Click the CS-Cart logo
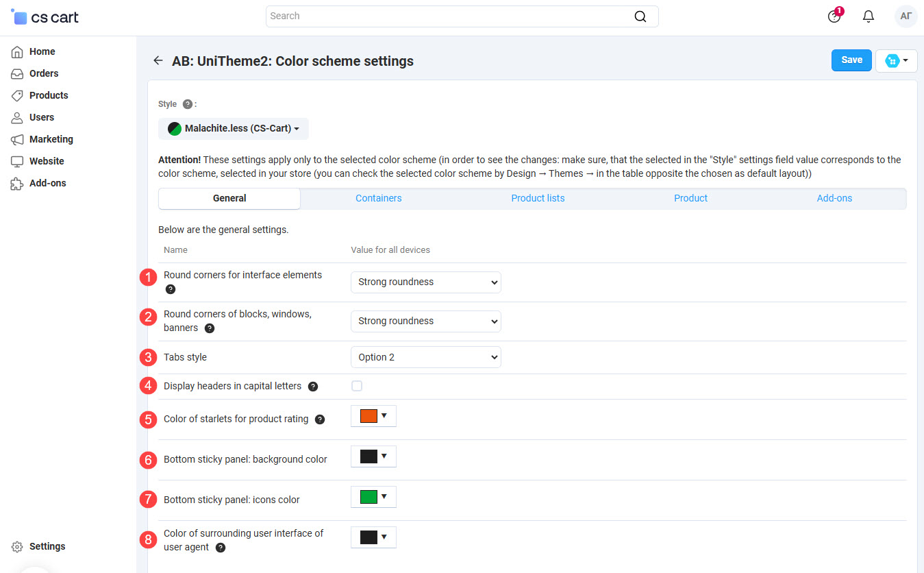This screenshot has width=924, height=573. click(x=45, y=16)
